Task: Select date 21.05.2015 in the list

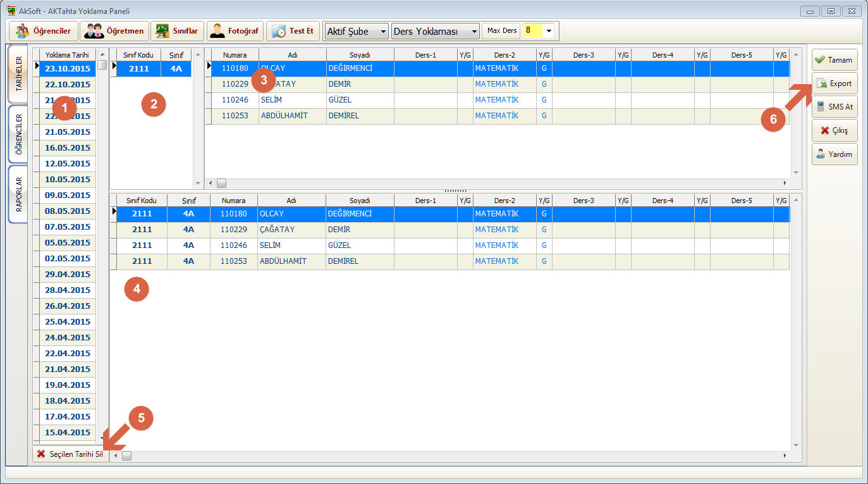Action: click(68, 132)
